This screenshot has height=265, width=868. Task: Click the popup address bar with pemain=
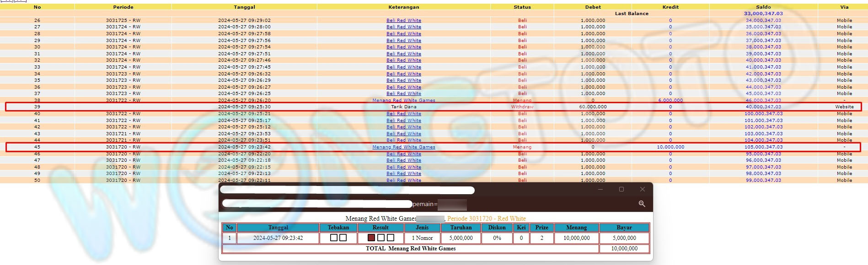click(x=320, y=204)
